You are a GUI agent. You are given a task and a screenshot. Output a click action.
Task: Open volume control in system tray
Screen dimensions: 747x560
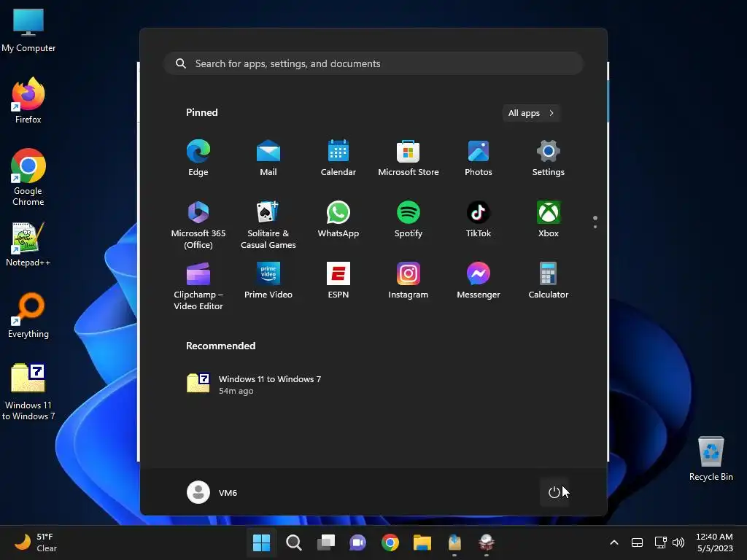tap(678, 542)
